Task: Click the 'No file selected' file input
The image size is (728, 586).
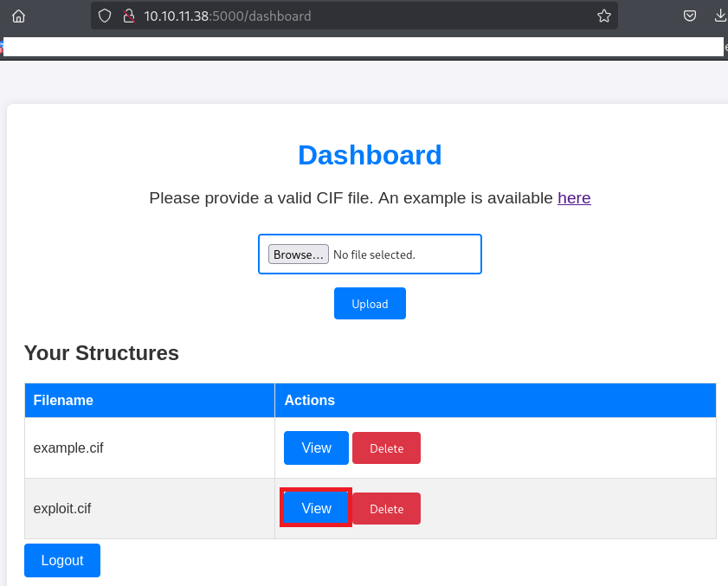Action: click(x=398, y=254)
